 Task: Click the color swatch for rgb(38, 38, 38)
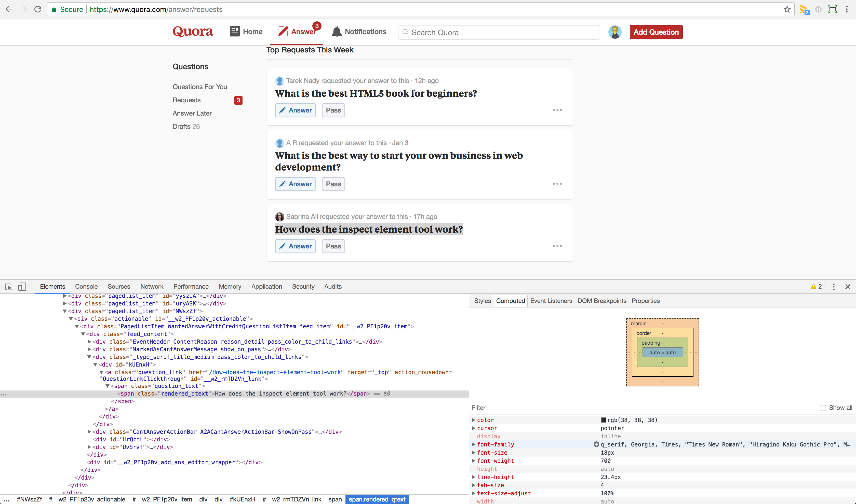(604, 420)
